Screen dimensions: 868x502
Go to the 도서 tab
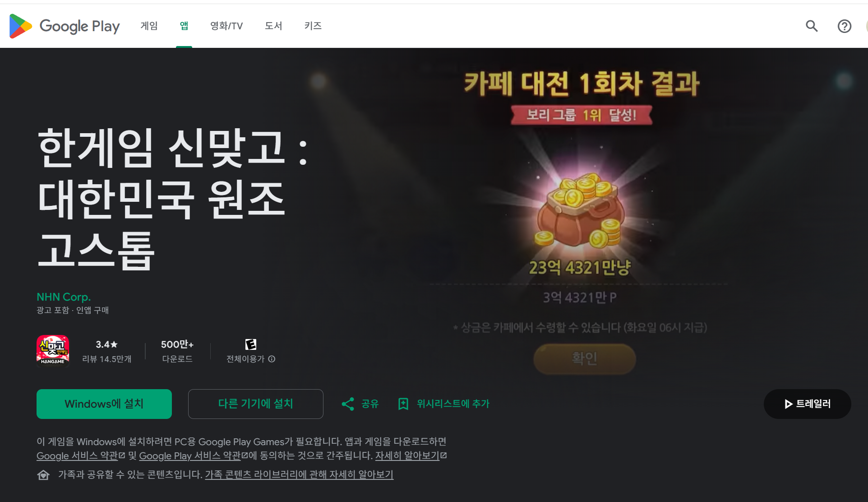(x=273, y=26)
